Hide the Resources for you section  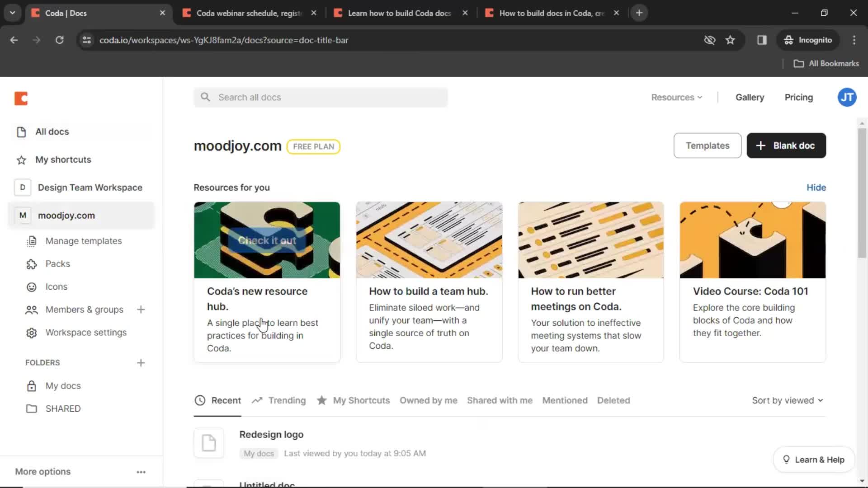(x=816, y=187)
